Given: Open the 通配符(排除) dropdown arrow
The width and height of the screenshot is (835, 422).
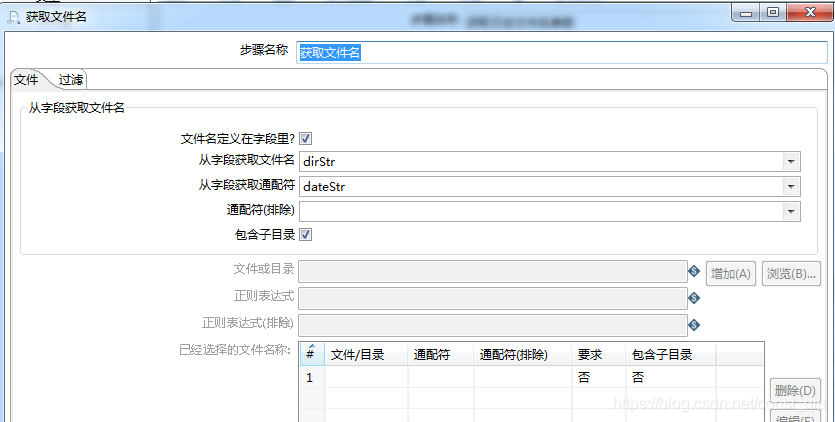Looking at the screenshot, I should tap(791, 212).
